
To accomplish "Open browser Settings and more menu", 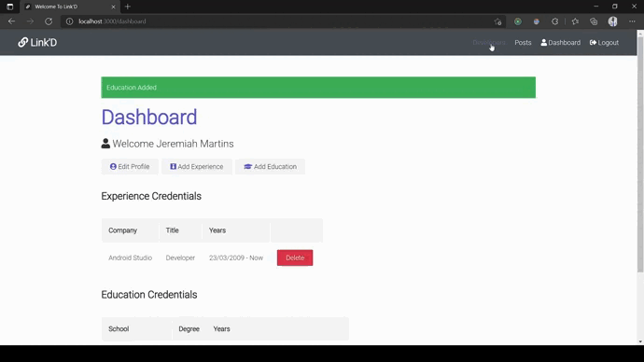I will (632, 21).
